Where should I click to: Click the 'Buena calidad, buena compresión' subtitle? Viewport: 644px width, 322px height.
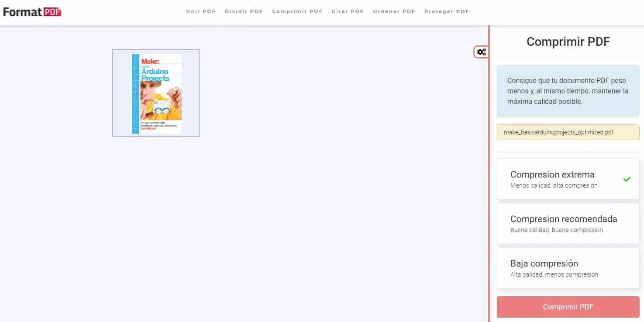click(556, 230)
